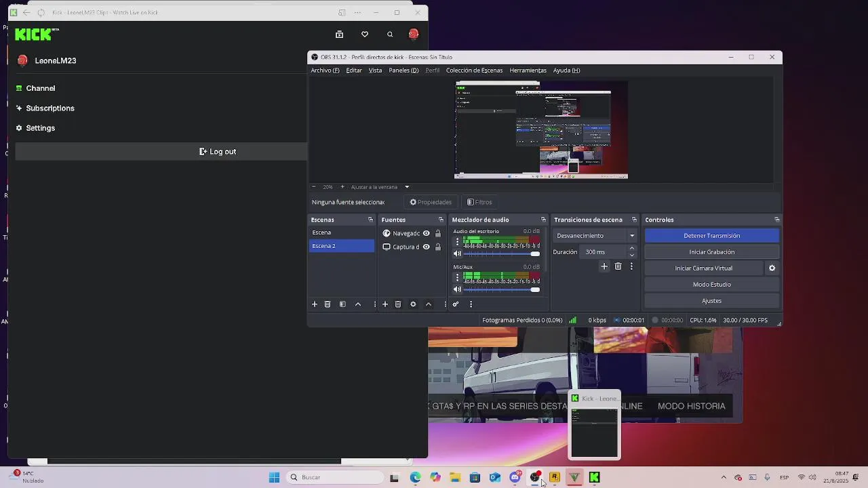Open OBS Ajustes button
This screenshot has width=868, height=488.
coord(711,301)
